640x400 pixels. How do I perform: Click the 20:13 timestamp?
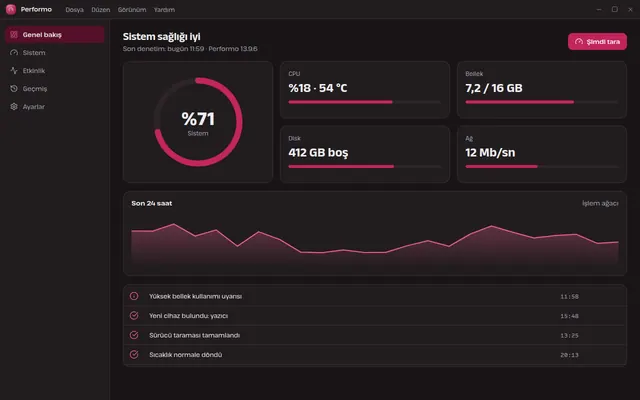coord(569,355)
